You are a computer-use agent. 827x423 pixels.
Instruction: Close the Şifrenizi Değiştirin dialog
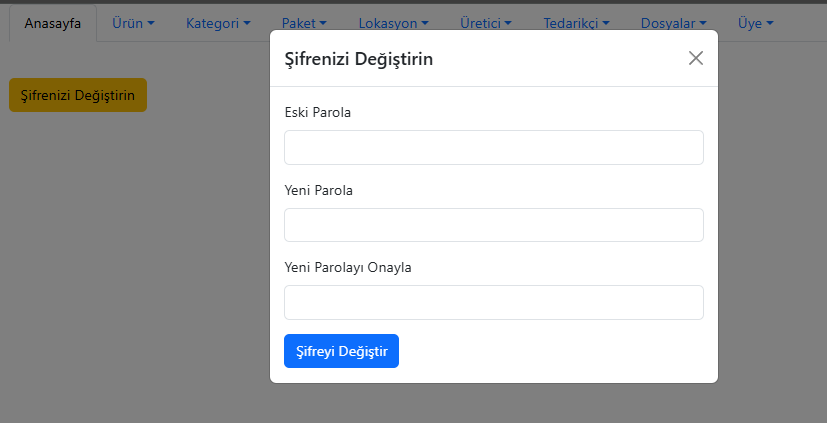tap(696, 58)
